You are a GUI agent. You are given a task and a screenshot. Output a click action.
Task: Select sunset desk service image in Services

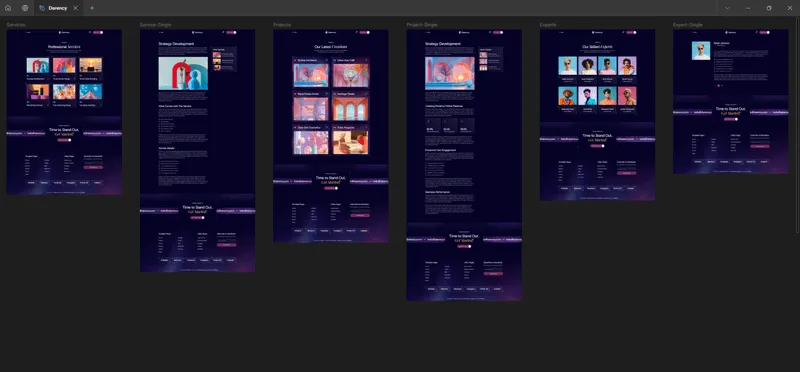point(90,65)
